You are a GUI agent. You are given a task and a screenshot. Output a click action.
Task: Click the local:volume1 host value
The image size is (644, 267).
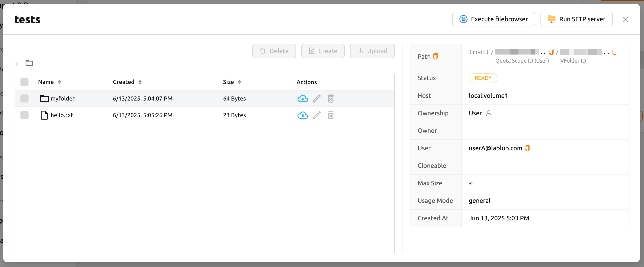[488, 96]
